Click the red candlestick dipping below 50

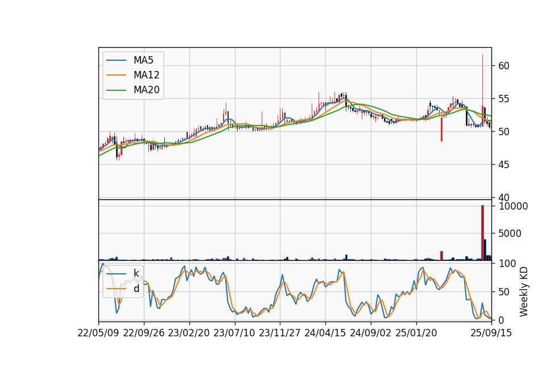pos(441,129)
